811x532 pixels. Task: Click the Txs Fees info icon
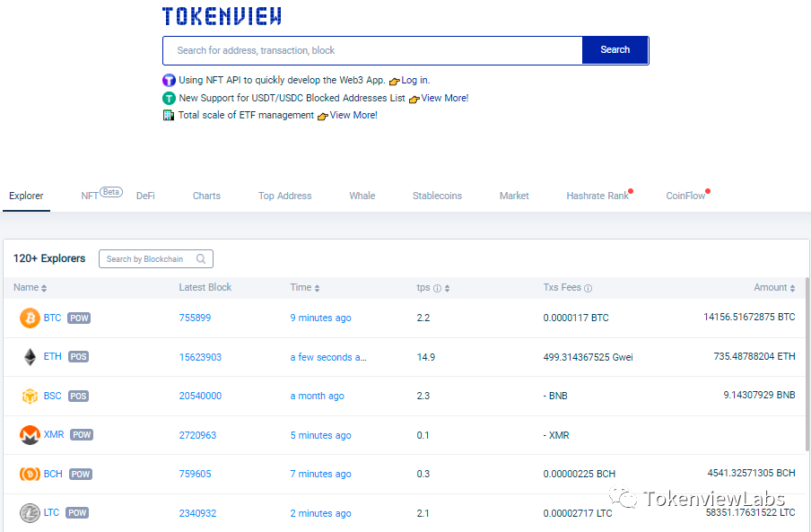coord(589,289)
